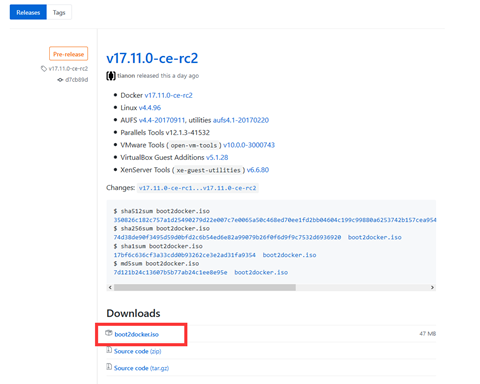Click the zip file icon beside Source code (zip)
Screen dimensions: 480x384
pyautogui.click(x=109, y=350)
